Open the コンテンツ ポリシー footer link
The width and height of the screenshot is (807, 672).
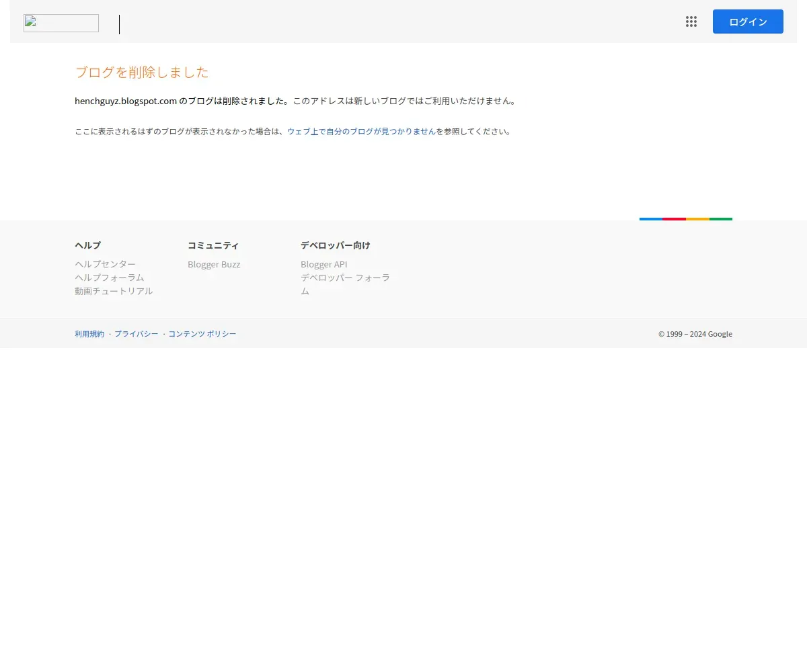pos(202,334)
